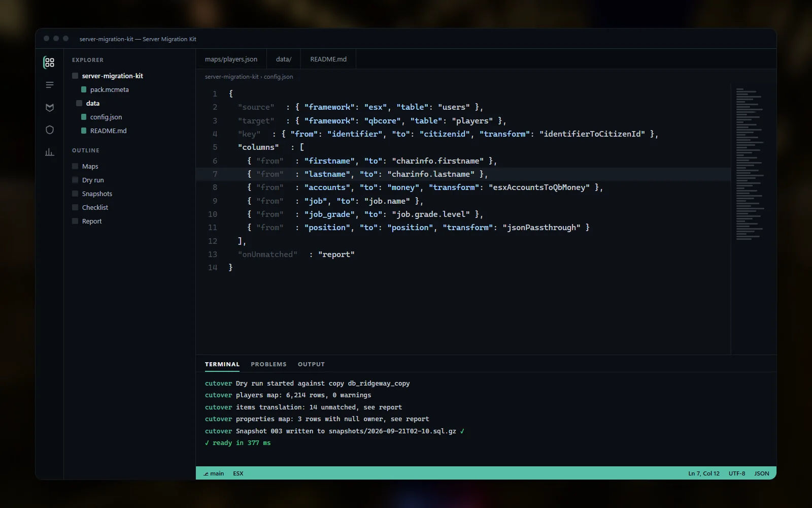Click line number 5 in the gutter
The image size is (812, 508).
pyautogui.click(x=215, y=147)
